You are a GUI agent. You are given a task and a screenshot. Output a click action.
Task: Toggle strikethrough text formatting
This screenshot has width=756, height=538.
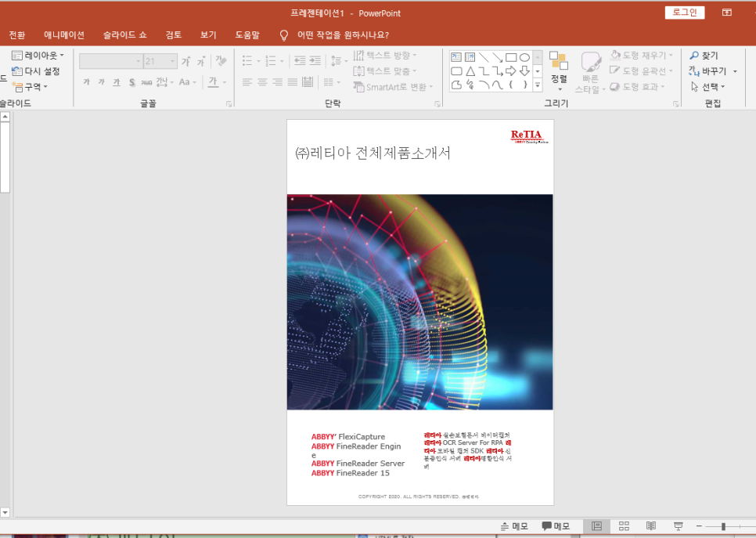click(146, 82)
